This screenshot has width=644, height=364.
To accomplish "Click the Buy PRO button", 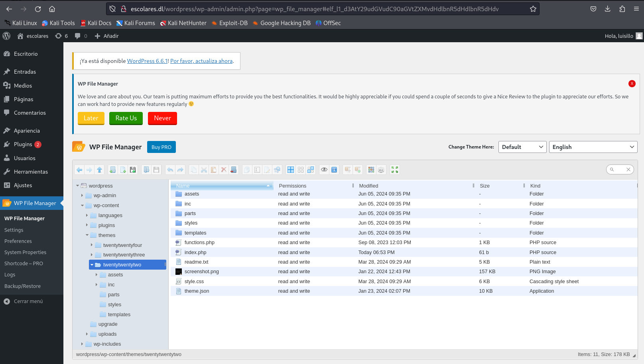I will click(161, 147).
